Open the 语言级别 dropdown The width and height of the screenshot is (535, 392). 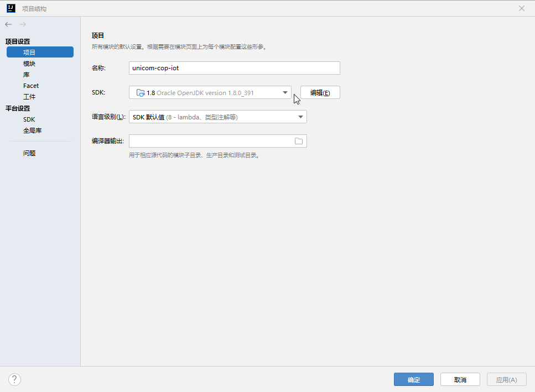299,117
